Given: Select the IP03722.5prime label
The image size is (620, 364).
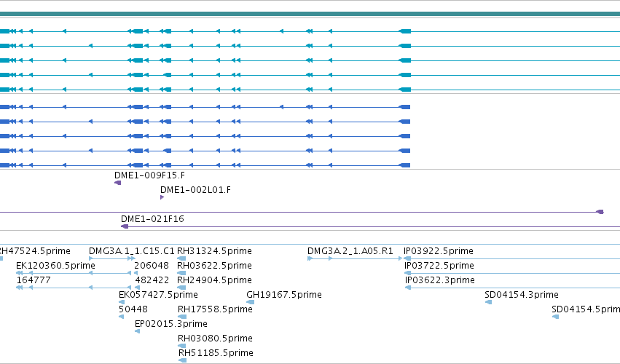Looking at the screenshot, I should click(x=439, y=266).
